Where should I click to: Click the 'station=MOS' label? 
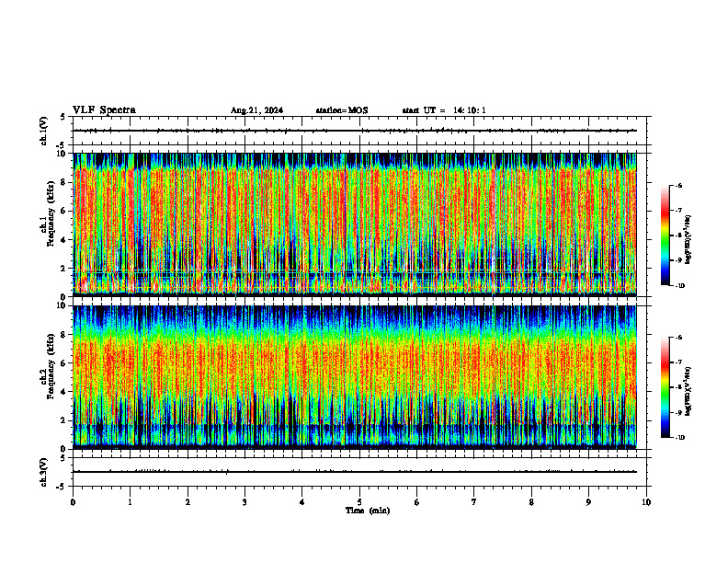(x=342, y=110)
